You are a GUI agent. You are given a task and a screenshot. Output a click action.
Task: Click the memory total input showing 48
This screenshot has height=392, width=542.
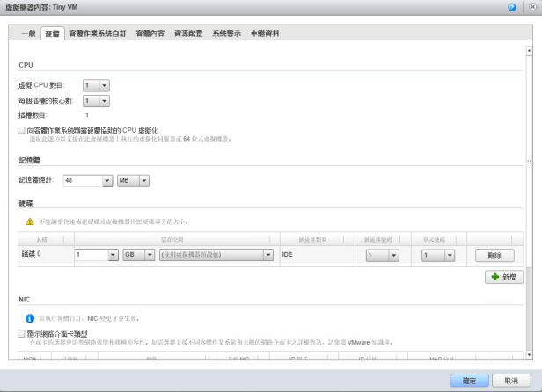(x=83, y=180)
